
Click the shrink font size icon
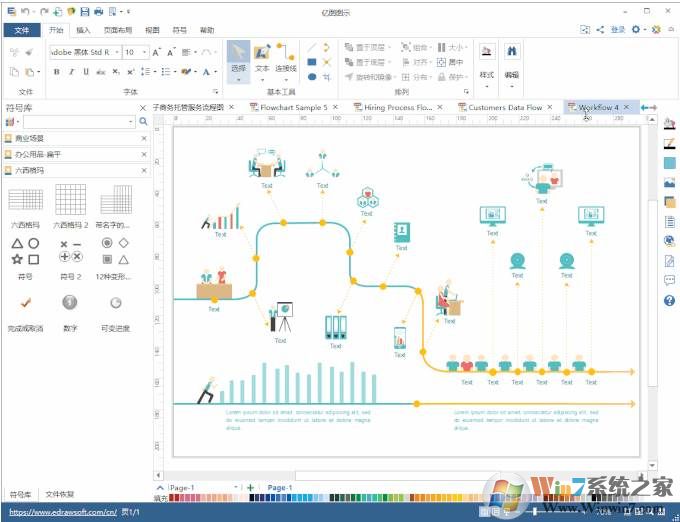tap(171, 52)
